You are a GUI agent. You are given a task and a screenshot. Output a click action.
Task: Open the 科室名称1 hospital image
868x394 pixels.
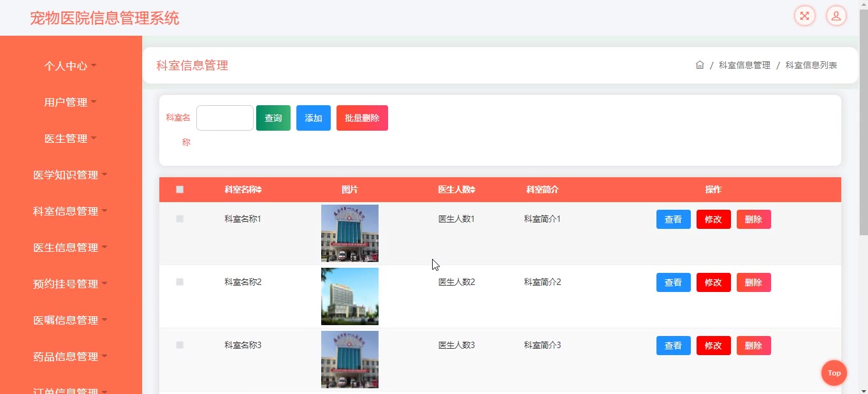click(349, 233)
